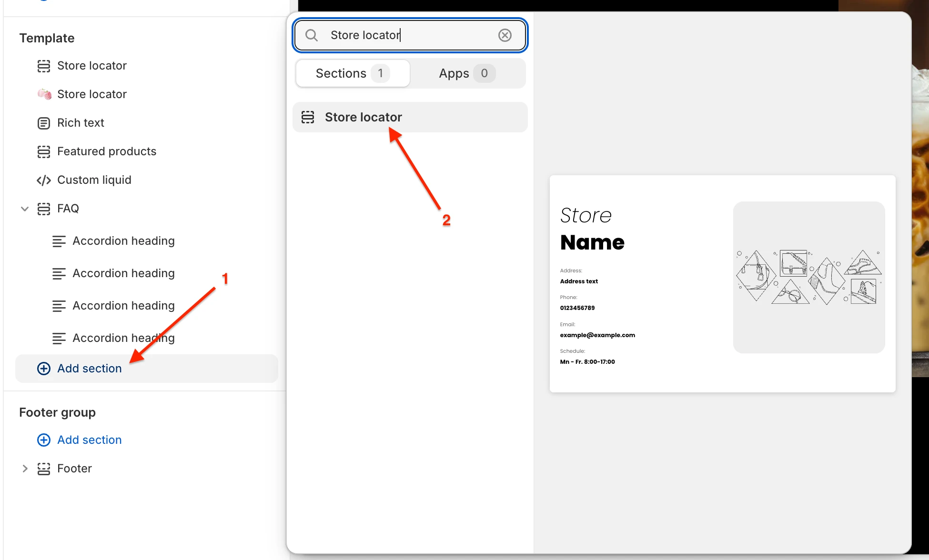Click the FAQ section icon

tap(44, 209)
